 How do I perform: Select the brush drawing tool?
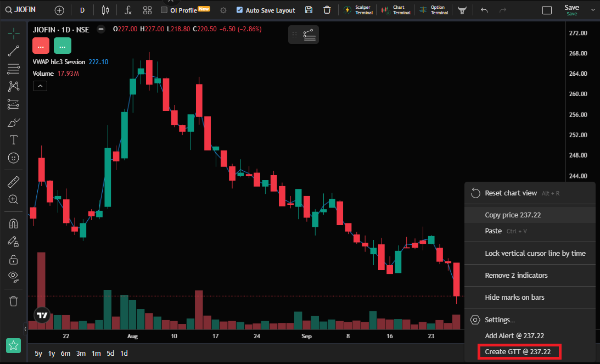pos(14,122)
